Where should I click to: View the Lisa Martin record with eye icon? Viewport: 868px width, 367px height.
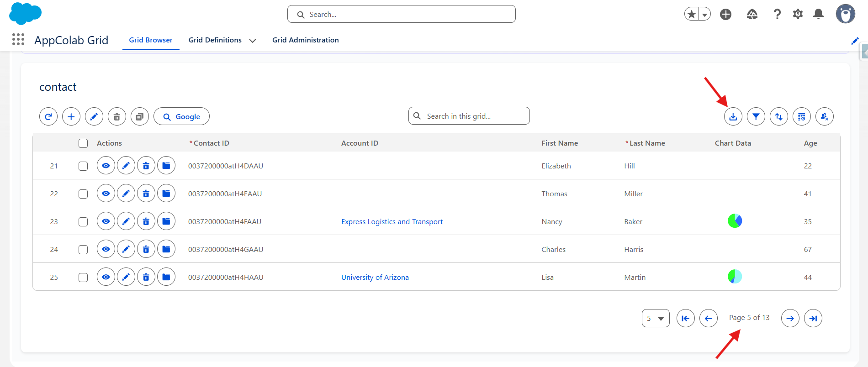click(x=106, y=277)
